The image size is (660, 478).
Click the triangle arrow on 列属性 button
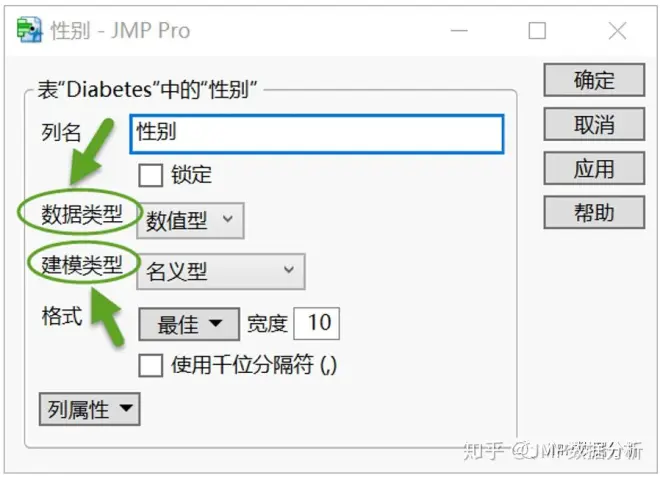pos(126,408)
